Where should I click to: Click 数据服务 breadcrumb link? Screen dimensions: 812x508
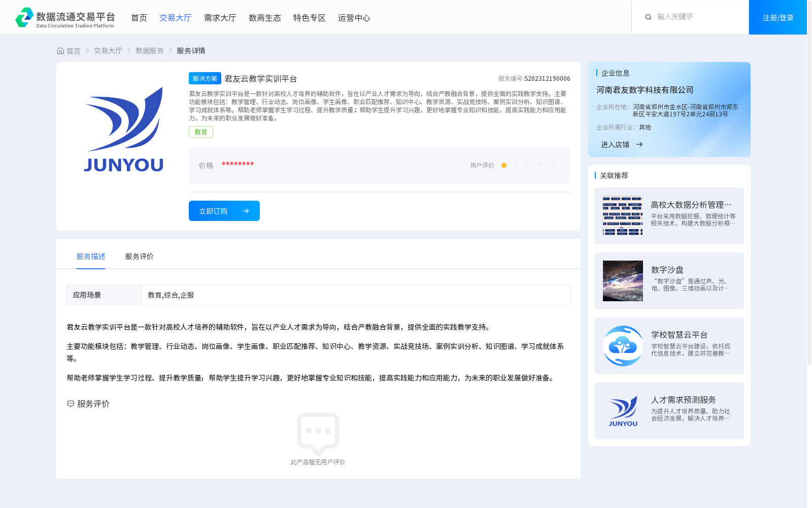click(150, 51)
